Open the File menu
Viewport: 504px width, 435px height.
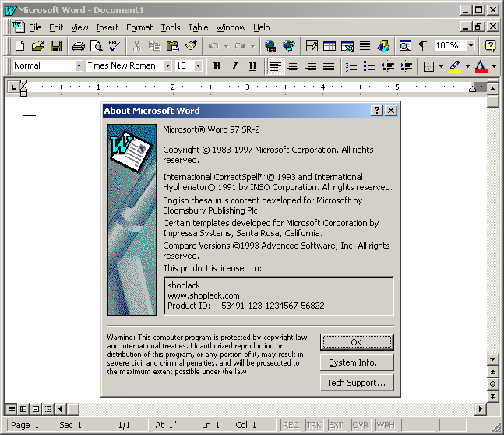coord(35,27)
